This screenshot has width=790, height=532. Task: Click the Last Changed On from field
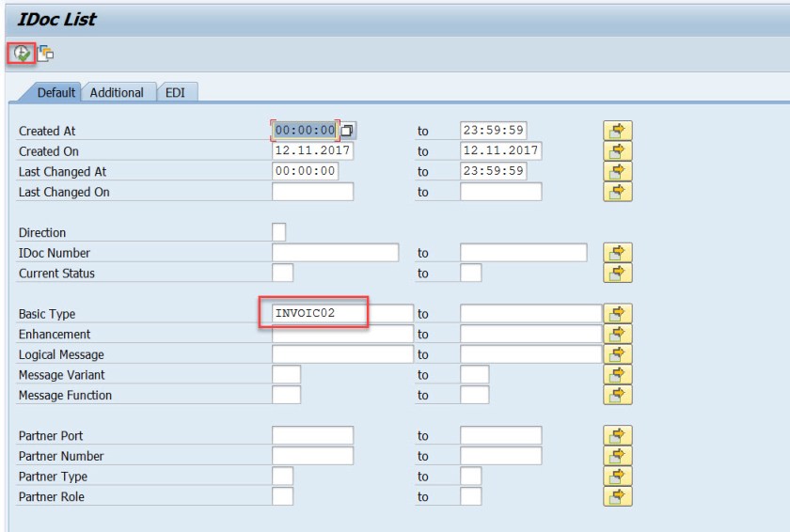click(313, 191)
